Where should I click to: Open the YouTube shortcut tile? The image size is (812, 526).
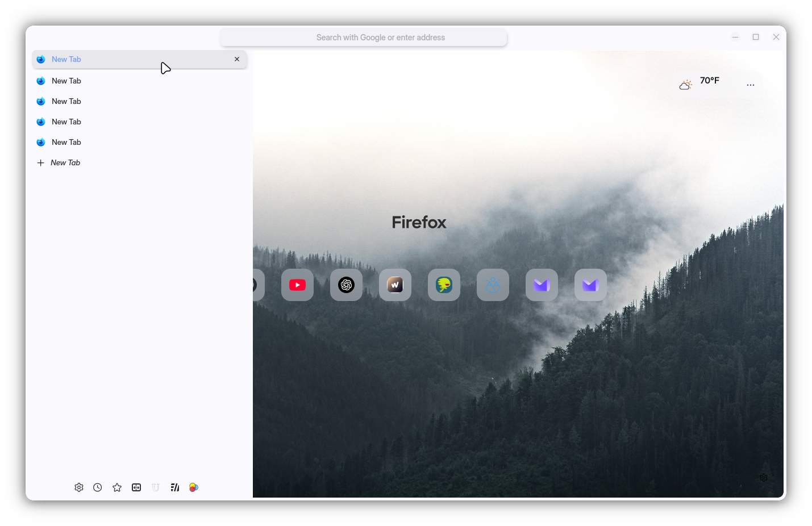point(297,285)
